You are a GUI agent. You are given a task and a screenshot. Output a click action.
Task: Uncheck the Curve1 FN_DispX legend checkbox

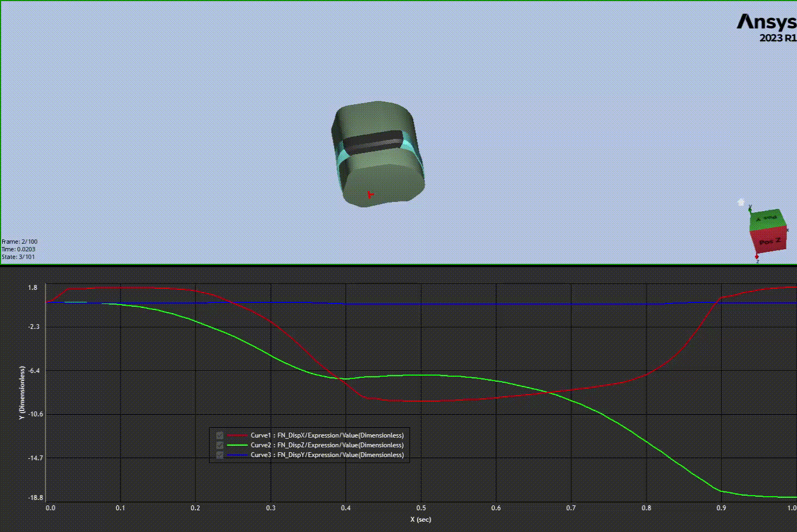(x=219, y=435)
